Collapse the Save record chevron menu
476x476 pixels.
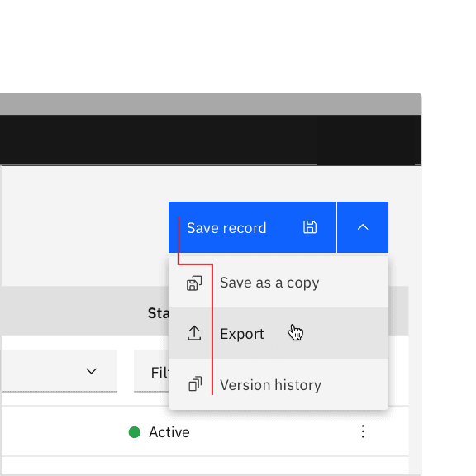pyautogui.click(x=363, y=227)
